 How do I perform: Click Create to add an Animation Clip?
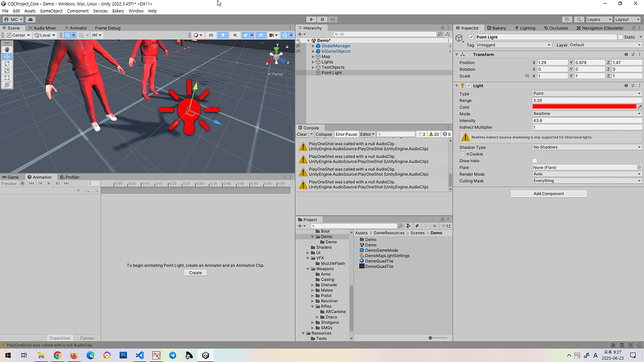(195, 272)
